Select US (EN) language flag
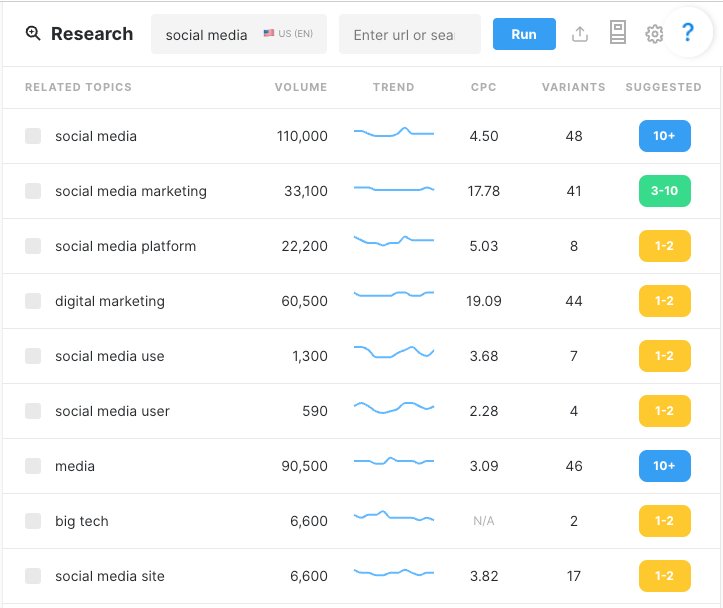This screenshot has width=723, height=608. tap(288, 34)
